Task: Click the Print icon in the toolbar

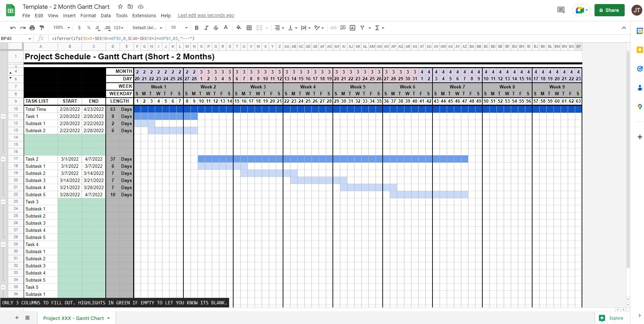Action: tap(33, 27)
